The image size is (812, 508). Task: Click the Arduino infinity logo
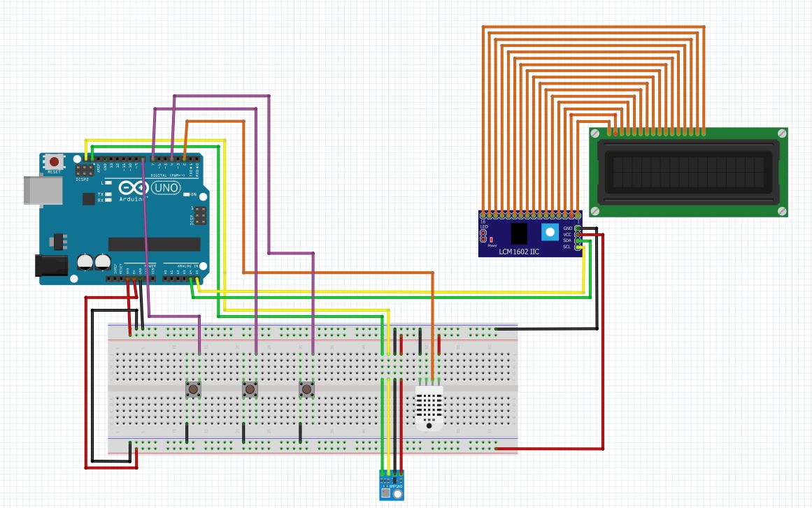[134, 188]
